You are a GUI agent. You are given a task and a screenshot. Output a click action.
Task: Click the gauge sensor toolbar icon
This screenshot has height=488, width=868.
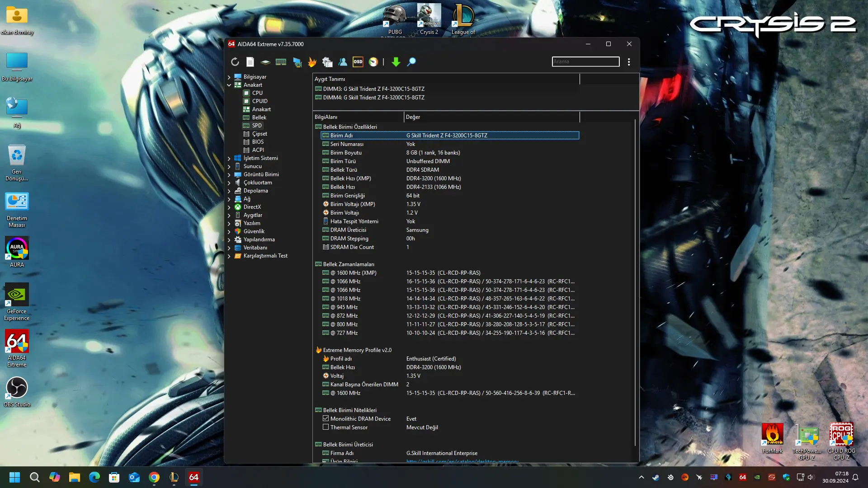coord(373,62)
